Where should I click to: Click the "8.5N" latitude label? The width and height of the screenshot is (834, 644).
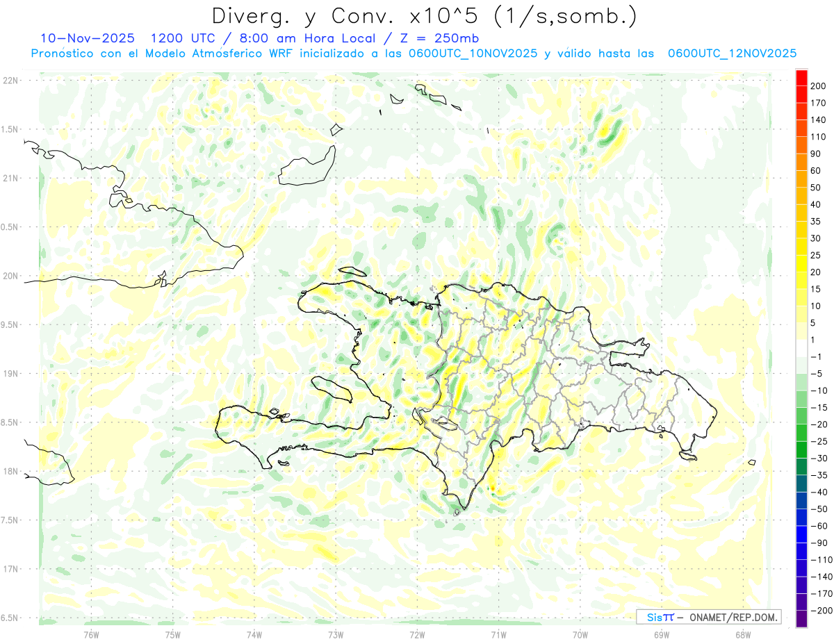(10, 422)
